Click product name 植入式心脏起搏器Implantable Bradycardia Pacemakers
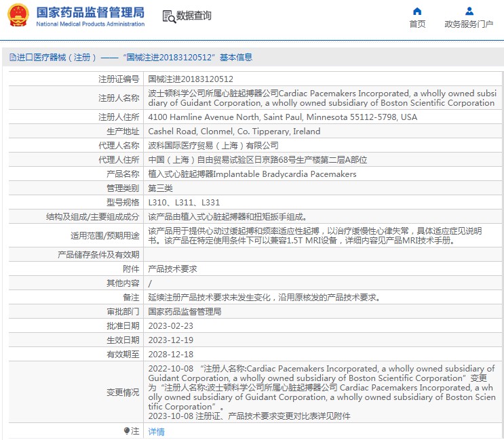This screenshot has height=440, width=504. (x=252, y=174)
